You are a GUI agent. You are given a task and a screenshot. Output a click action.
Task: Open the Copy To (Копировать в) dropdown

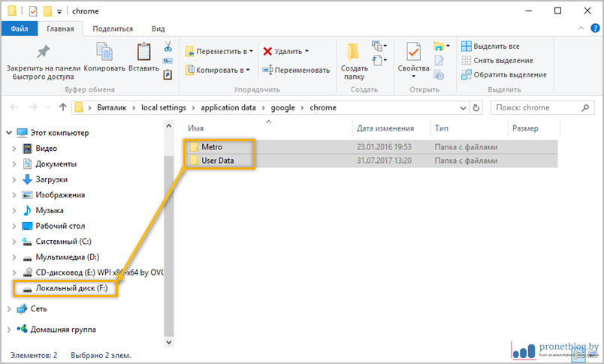pyautogui.click(x=218, y=70)
